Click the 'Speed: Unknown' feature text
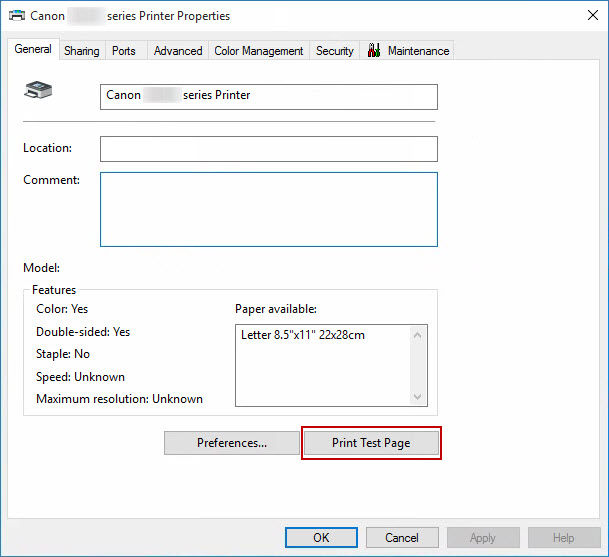This screenshot has width=609, height=557. pos(80,377)
